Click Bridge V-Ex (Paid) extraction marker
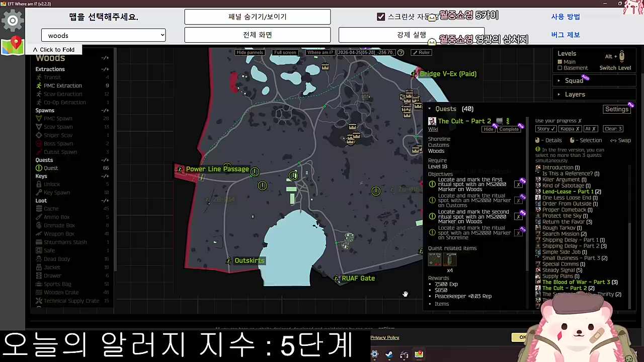The height and width of the screenshot is (362, 644). point(414,74)
